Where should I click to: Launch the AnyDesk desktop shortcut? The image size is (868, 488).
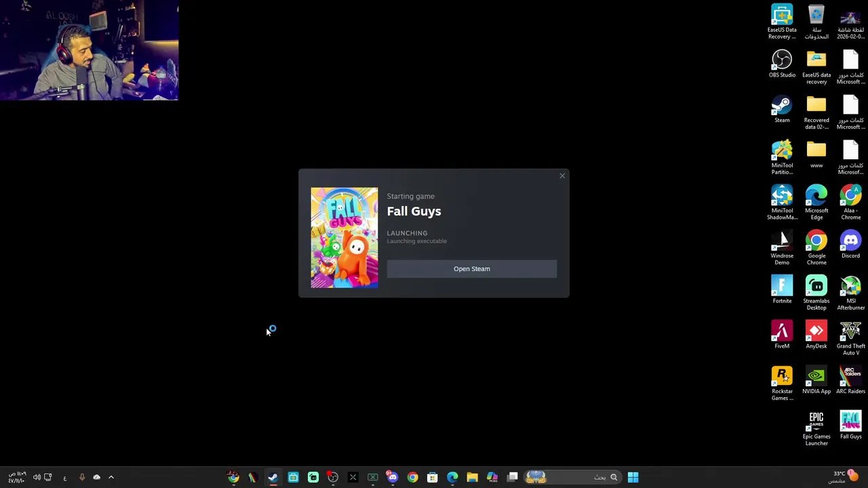coord(816,335)
